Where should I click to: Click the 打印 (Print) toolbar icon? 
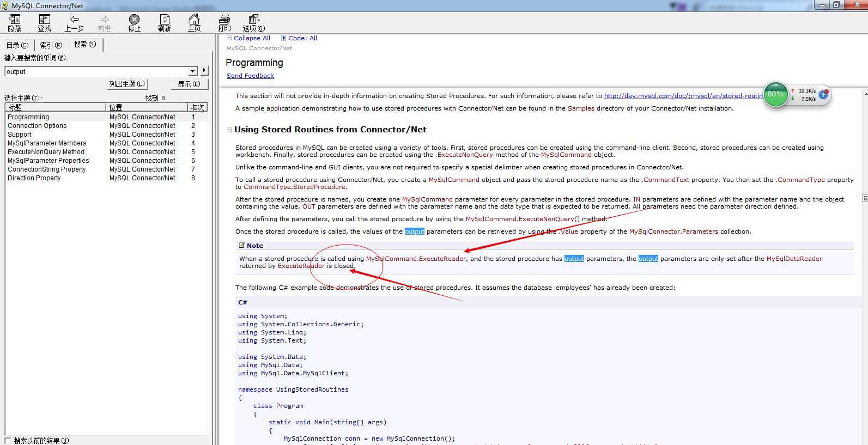point(224,23)
